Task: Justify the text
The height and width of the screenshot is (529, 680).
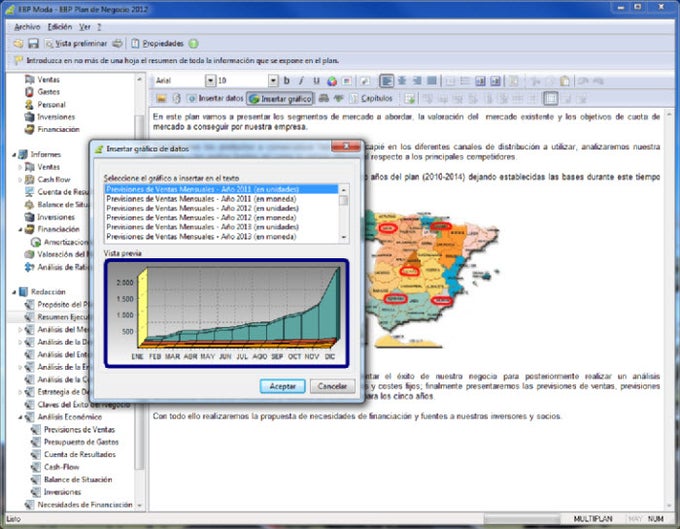Action: [432, 81]
